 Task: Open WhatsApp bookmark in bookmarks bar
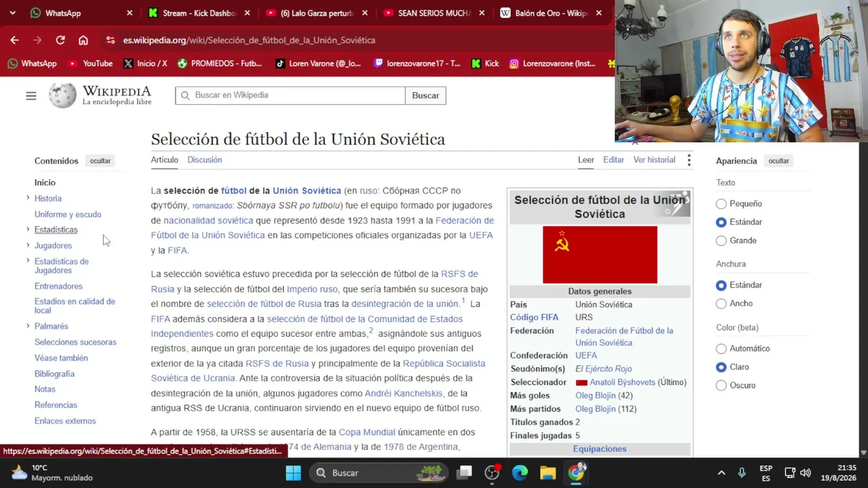(32, 64)
